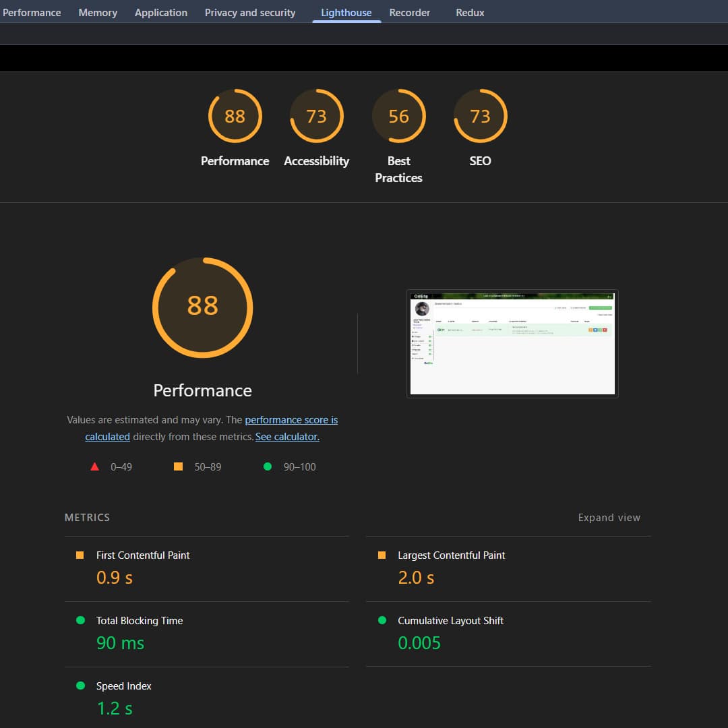Screen dimensions: 728x728
Task: Click the 50–89 legend range text
Action: pos(208,466)
